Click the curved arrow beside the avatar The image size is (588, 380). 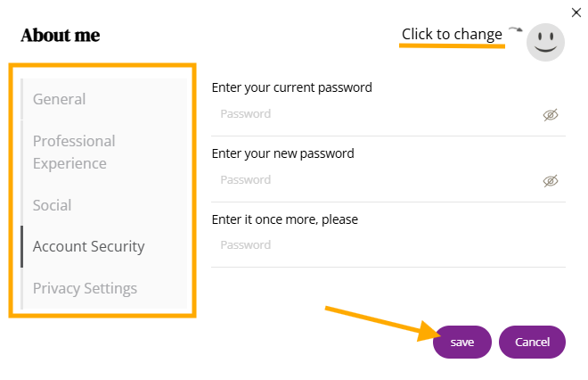515,30
